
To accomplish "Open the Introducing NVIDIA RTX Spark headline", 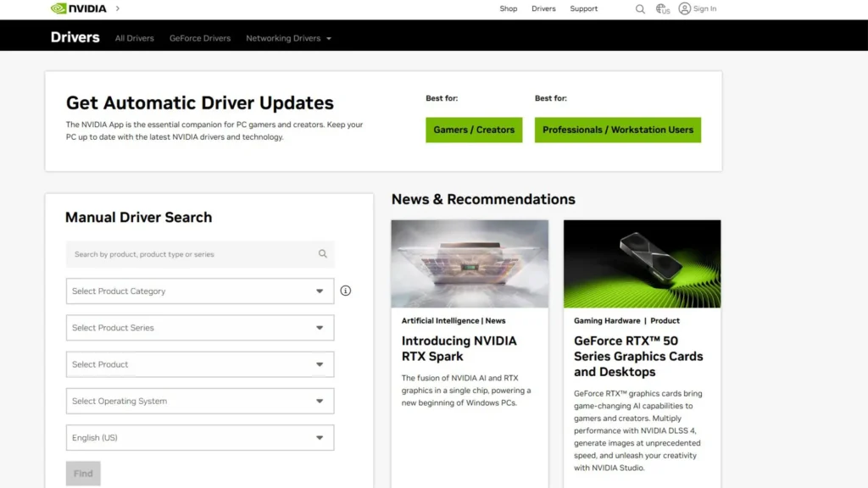I will click(x=459, y=348).
